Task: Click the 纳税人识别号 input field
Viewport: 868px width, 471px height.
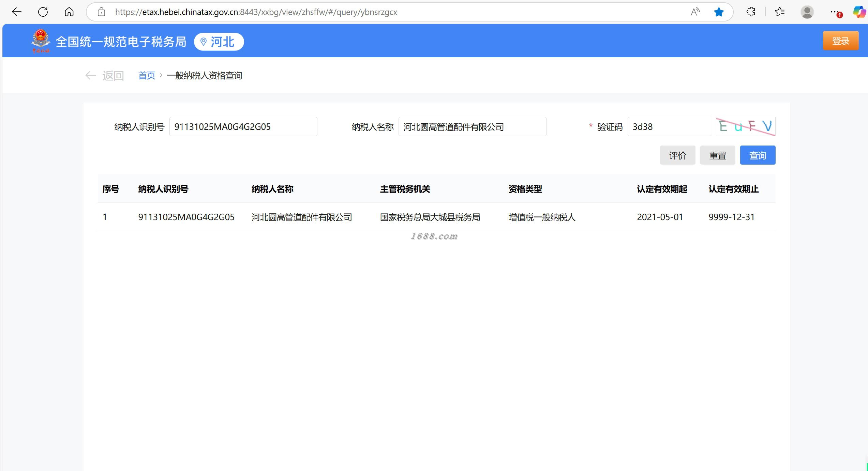Action: (x=243, y=126)
